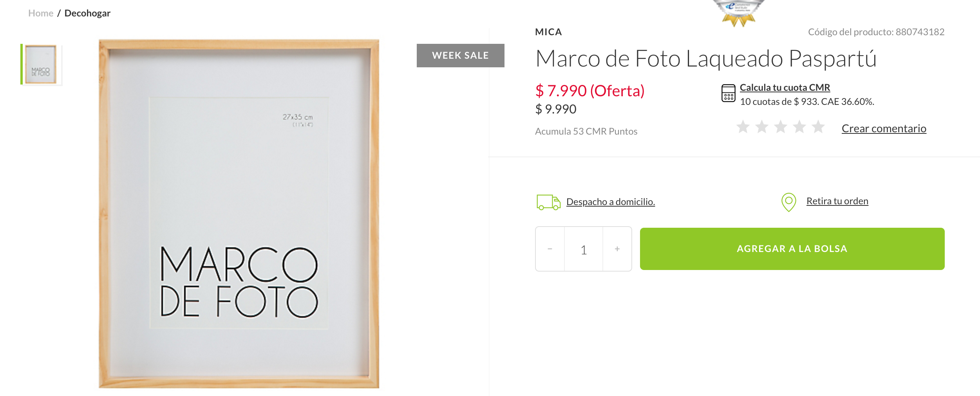The height and width of the screenshot is (396, 980).
Task: Click the calculator icon for CMR installments
Action: click(728, 93)
